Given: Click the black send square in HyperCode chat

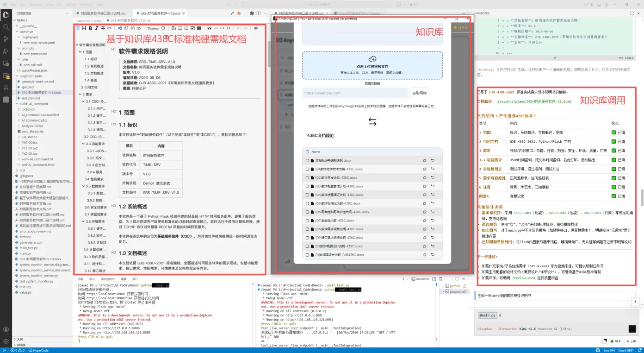Looking at the screenshot, I should coord(632,329).
